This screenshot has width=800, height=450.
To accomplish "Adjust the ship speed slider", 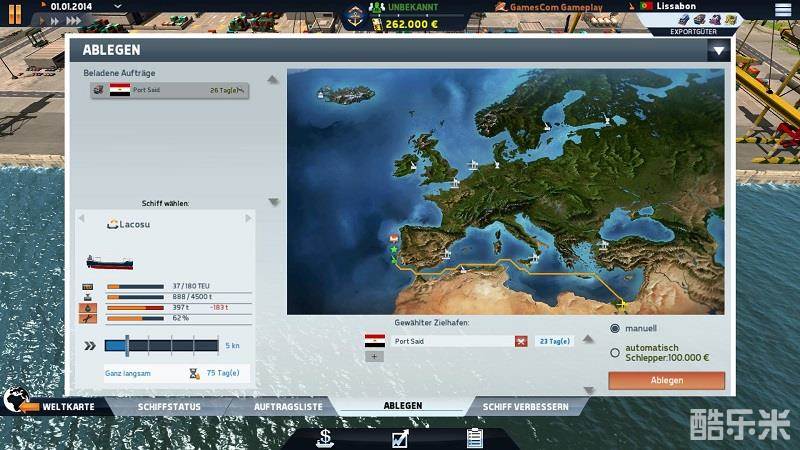I will 127,346.
